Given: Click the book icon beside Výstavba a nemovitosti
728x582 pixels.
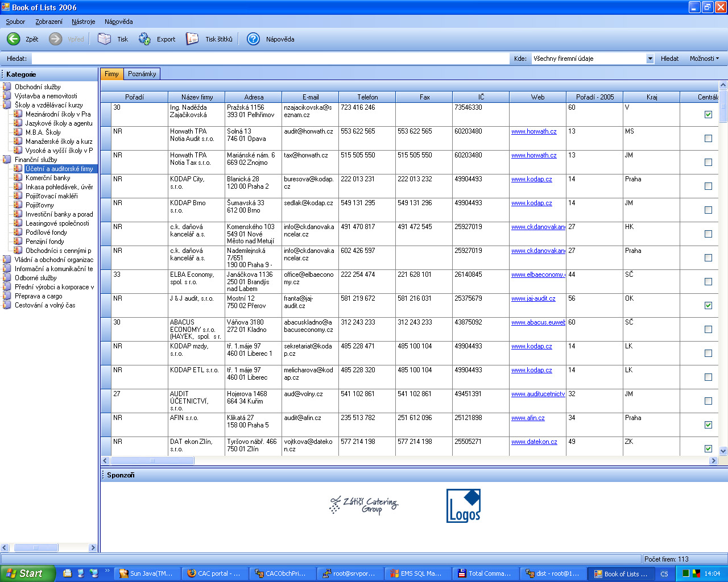Looking at the screenshot, I should pos(7,96).
